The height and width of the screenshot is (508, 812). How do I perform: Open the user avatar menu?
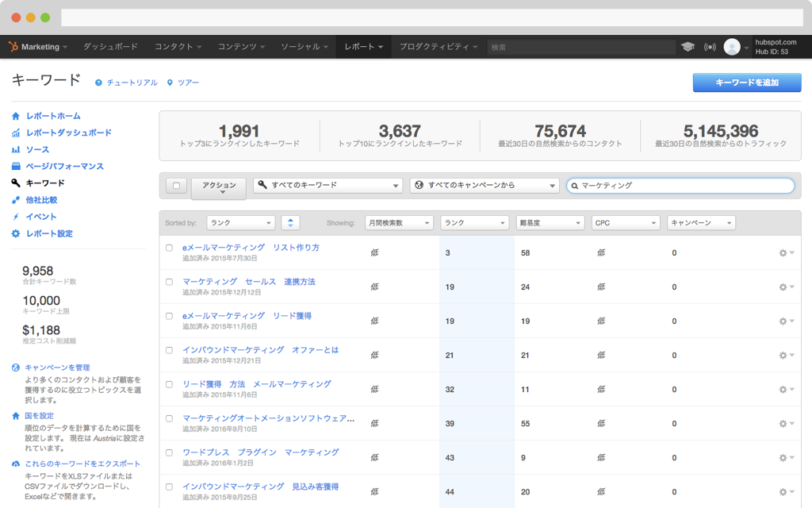[732, 47]
